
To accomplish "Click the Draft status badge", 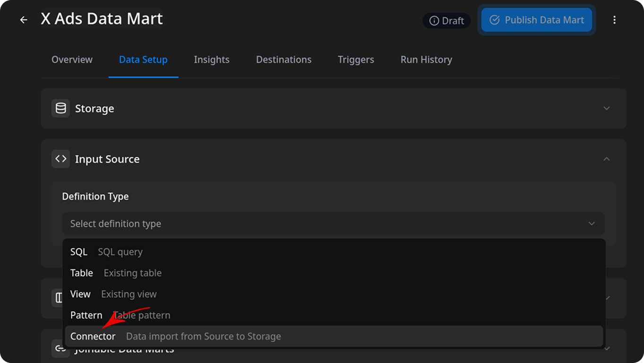I will click(447, 21).
